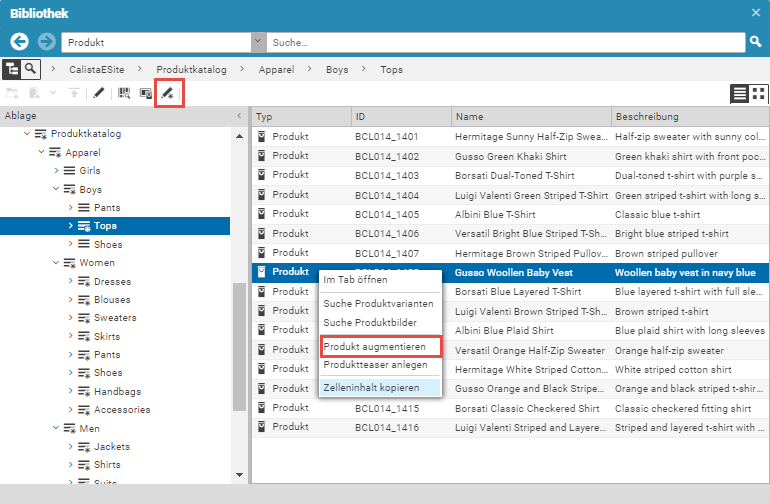This screenshot has width=770, height=504.
Task: Switch to search mode magnifier toggle
Action: point(32,70)
